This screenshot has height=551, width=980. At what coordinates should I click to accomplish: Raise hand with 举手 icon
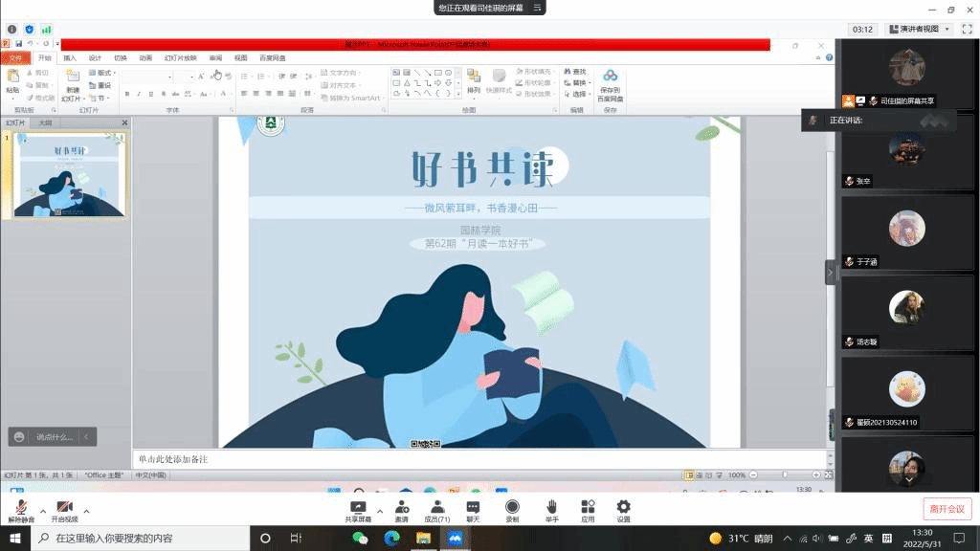point(552,508)
